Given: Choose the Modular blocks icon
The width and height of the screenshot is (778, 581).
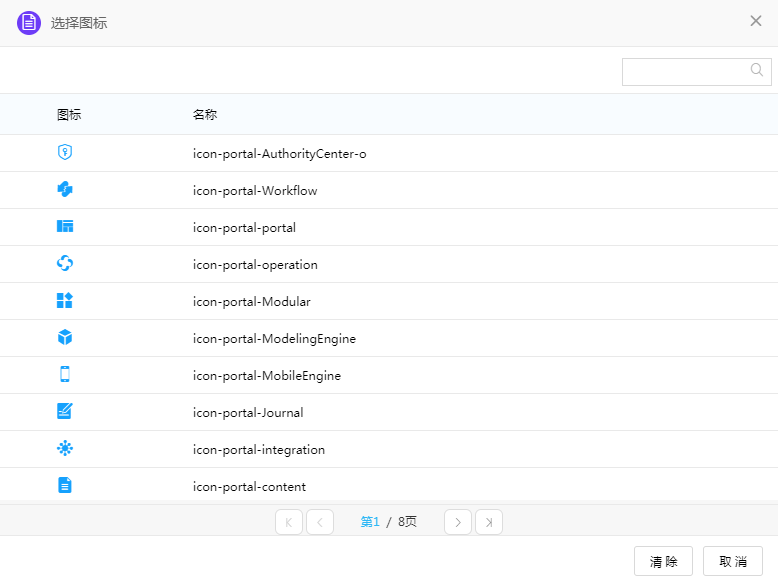Looking at the screenshot, I should [x=65, y=301].
